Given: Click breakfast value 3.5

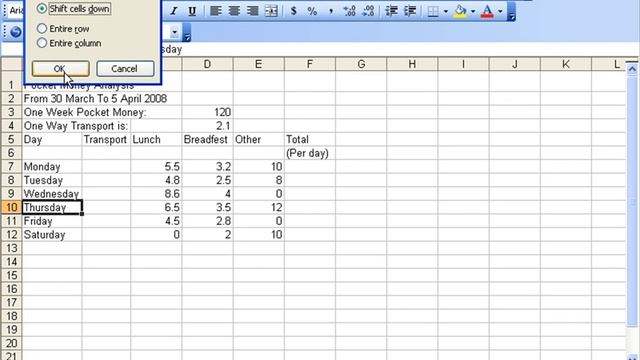Looking at the screenshot, I should coord(207,207).
